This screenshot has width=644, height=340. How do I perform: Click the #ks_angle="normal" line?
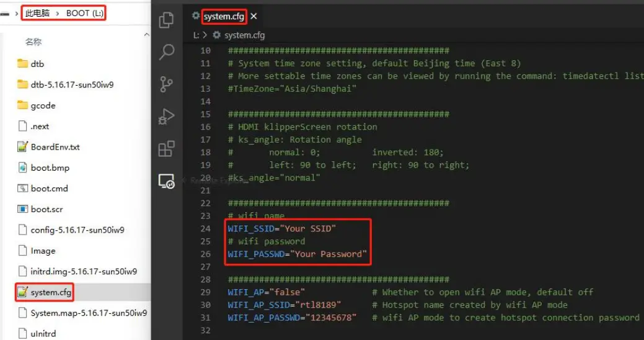(x=274, y=178)
